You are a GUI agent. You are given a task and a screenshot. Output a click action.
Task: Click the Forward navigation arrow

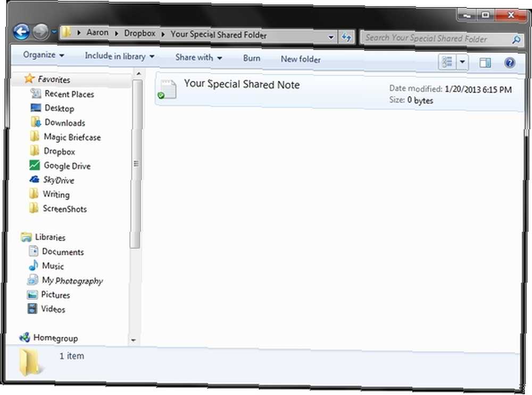[41, 31]
